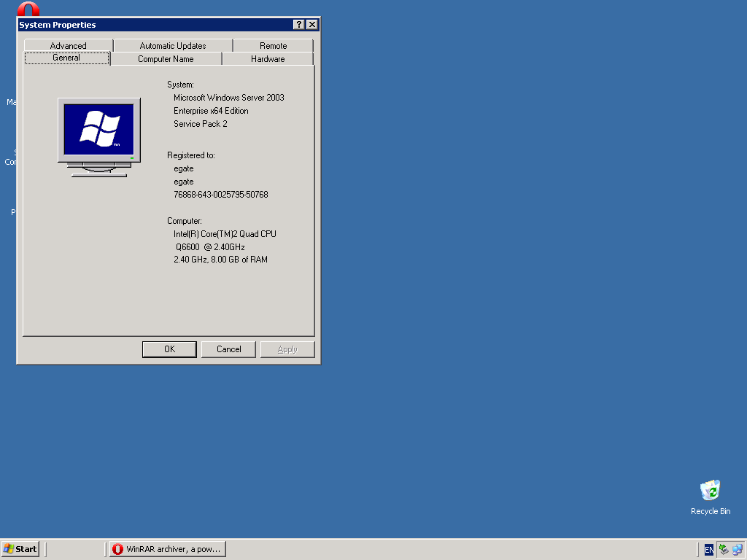Click the Safely Remove Hardware tray icon

pos(724,550)
